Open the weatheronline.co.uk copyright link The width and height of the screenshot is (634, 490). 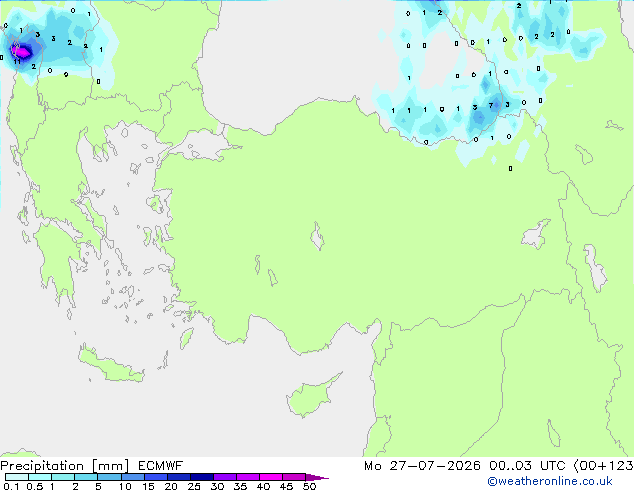pos(550,481)
